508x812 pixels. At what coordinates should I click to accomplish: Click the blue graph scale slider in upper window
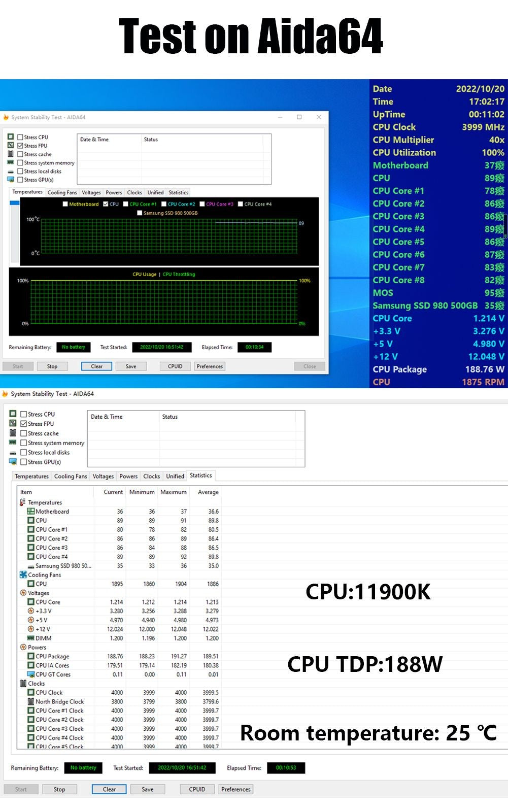pos(14,203)
